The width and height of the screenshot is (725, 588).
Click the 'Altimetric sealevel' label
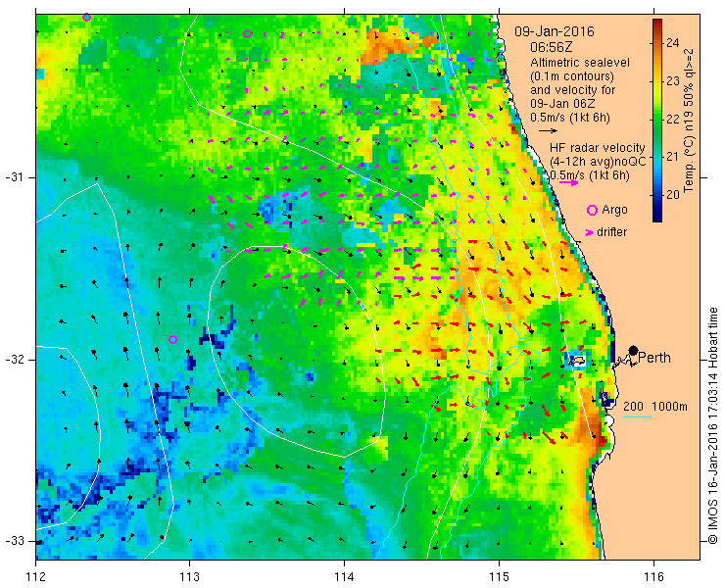(x=580, y=62)
